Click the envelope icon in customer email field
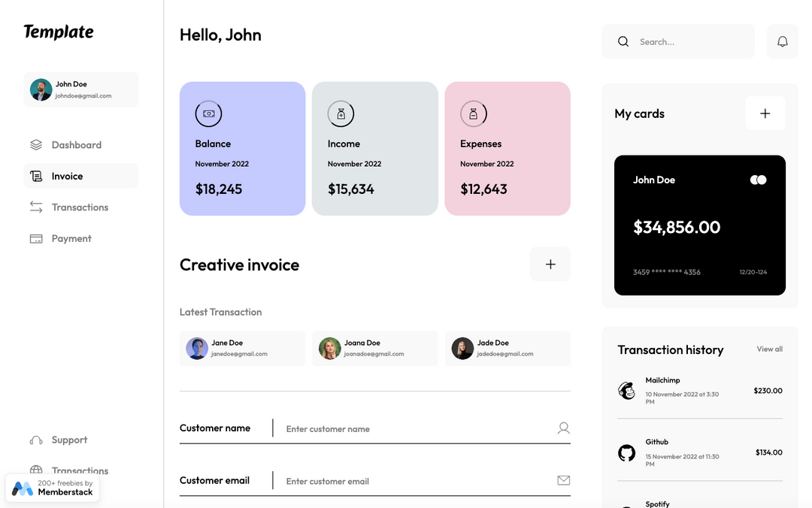812x508 pixels. click(x=563, y=480)
